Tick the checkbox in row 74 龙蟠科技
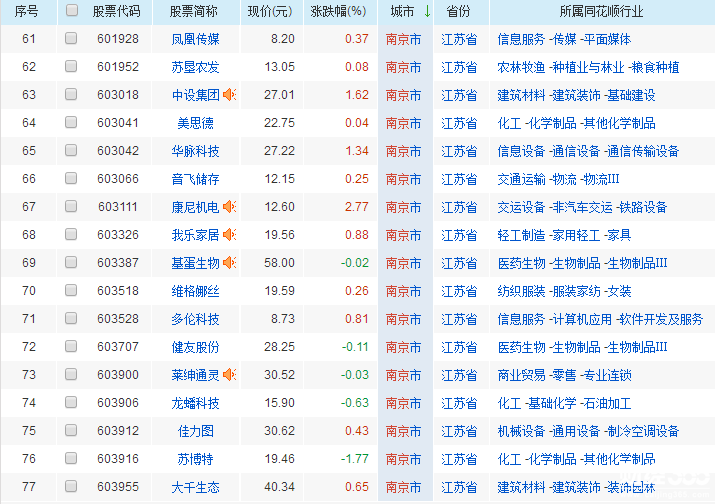 (x=71, y=402)
